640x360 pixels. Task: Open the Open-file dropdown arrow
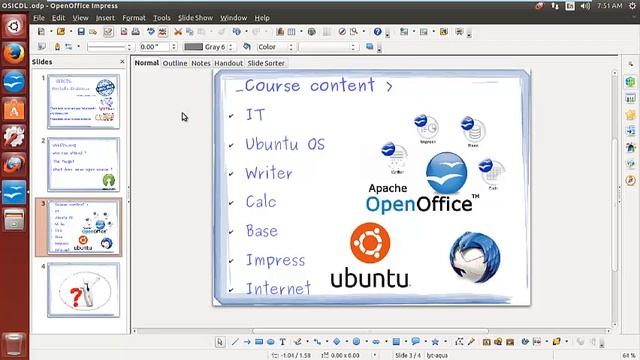click(x=71, y=31)
